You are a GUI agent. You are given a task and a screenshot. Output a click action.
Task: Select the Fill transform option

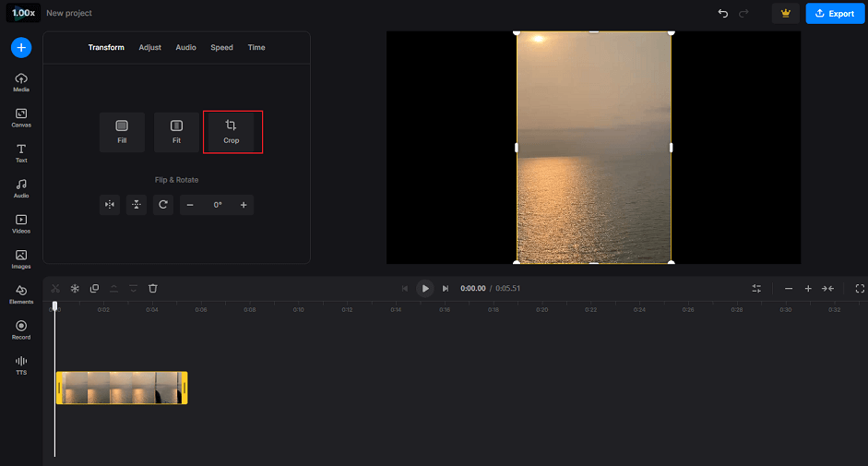[x=122, y=131]
